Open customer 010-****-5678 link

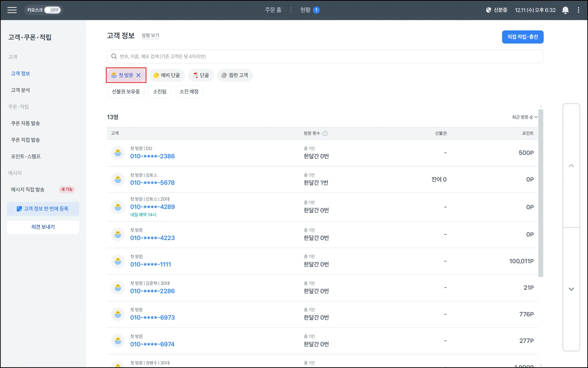coord(152,183)
